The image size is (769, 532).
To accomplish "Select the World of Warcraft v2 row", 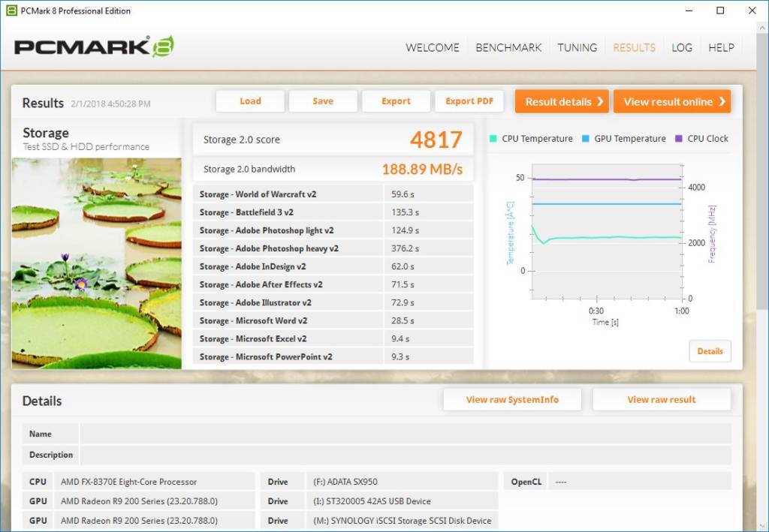I will [333, 194].
